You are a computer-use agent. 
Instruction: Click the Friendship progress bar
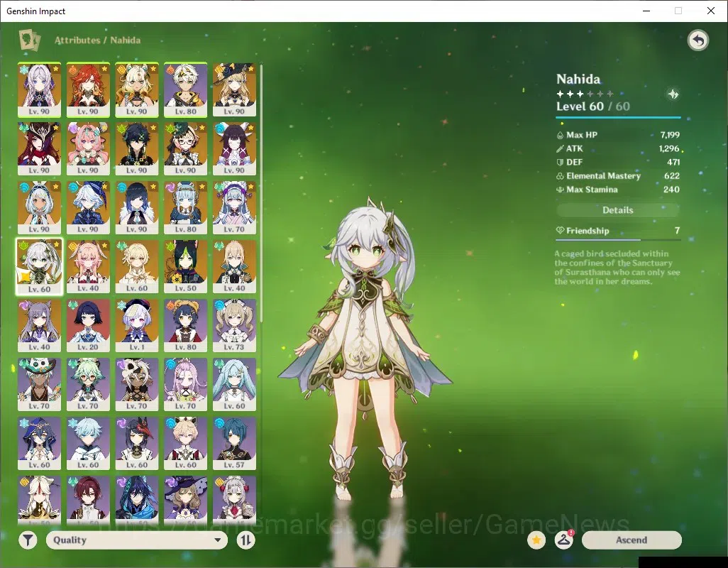point(618,240)
